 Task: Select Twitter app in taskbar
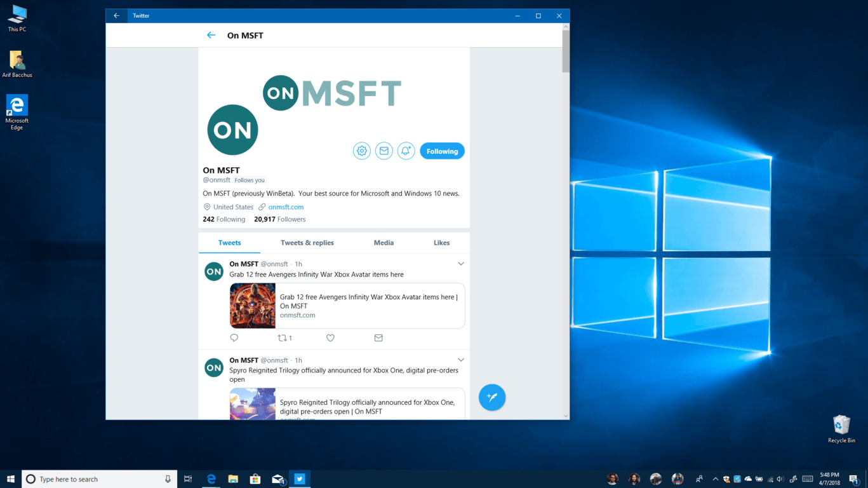pyautogui.click(x=300, y=479)
